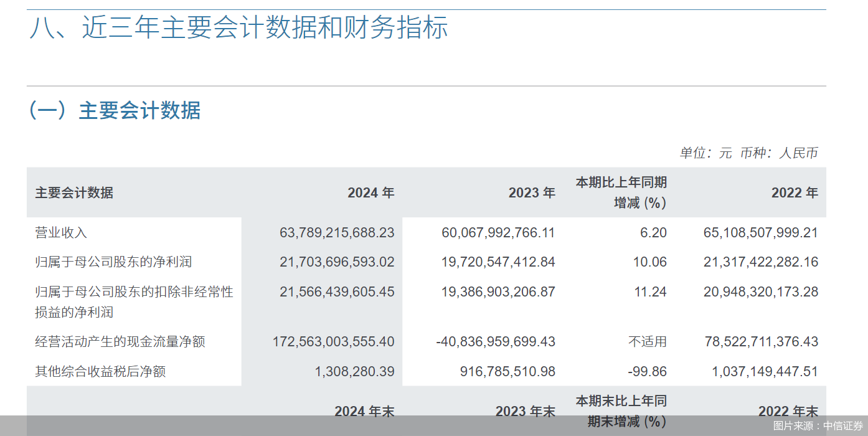Select 2023 net profit value 19,720,547,412.84
Screen dimensions: 868x436
[498, 262]
